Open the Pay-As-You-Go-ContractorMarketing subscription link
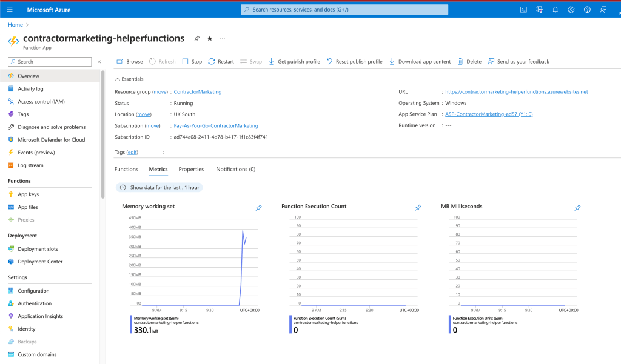621x364 pixels. 216,126
